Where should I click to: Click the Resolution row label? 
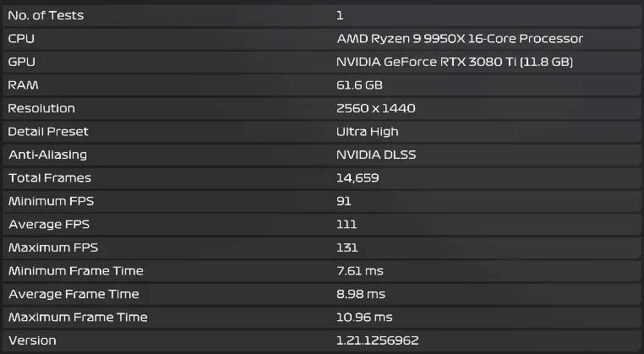41,108
